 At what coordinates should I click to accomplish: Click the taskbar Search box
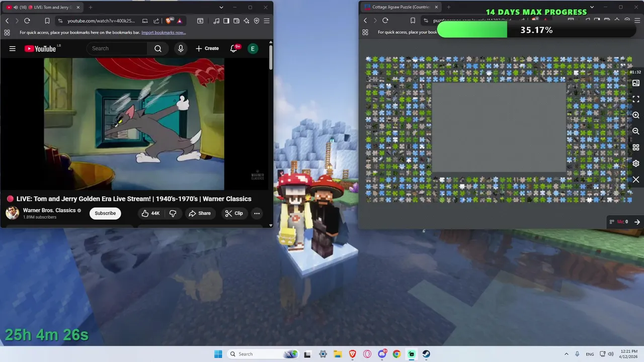click(x=263, y=354)
